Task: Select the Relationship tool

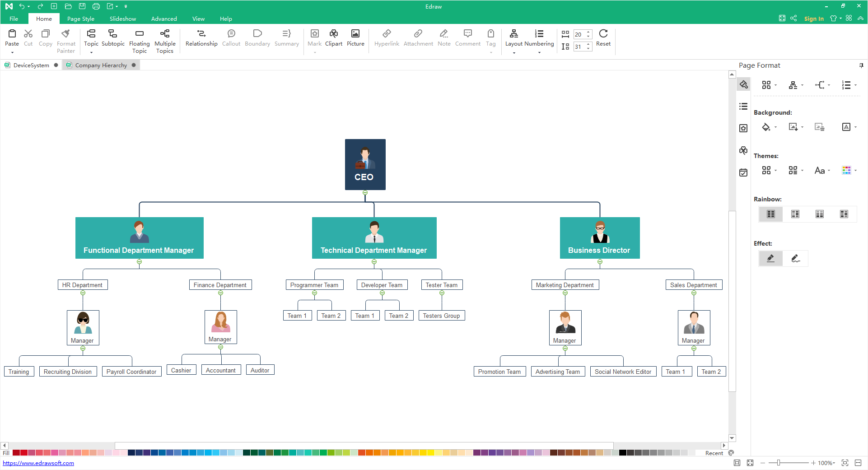Action: 201,38
